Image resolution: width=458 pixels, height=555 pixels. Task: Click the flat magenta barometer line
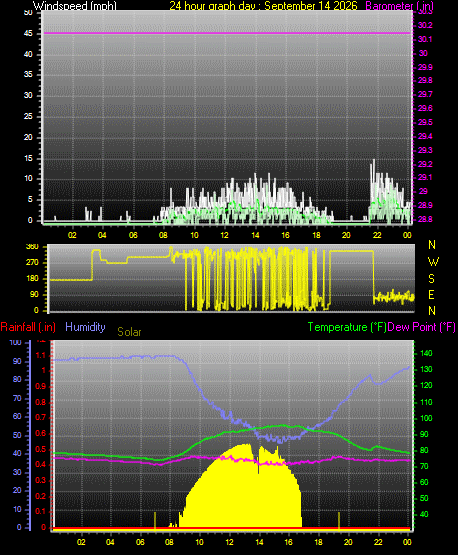pyautogui.click(x=227, y=33)
